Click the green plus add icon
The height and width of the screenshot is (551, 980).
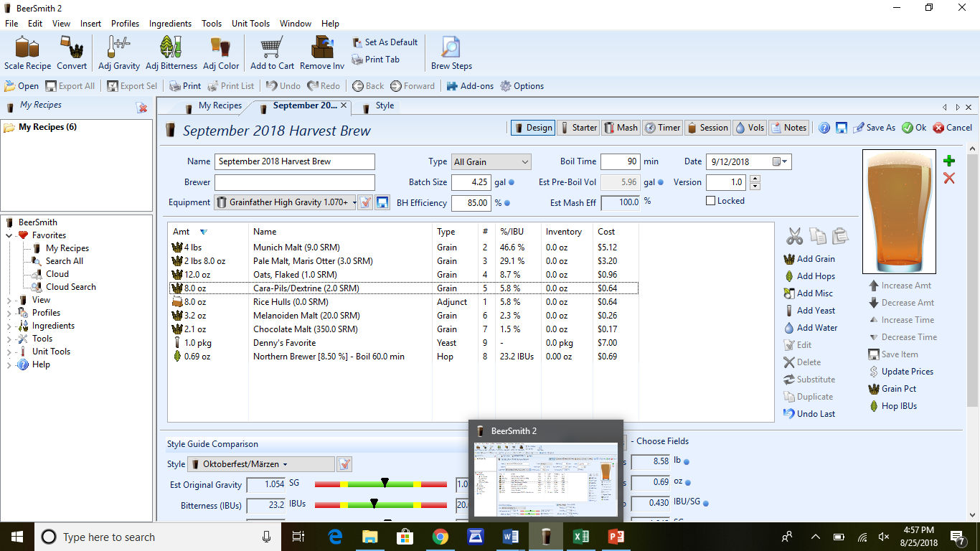click(x=949, y=161)
